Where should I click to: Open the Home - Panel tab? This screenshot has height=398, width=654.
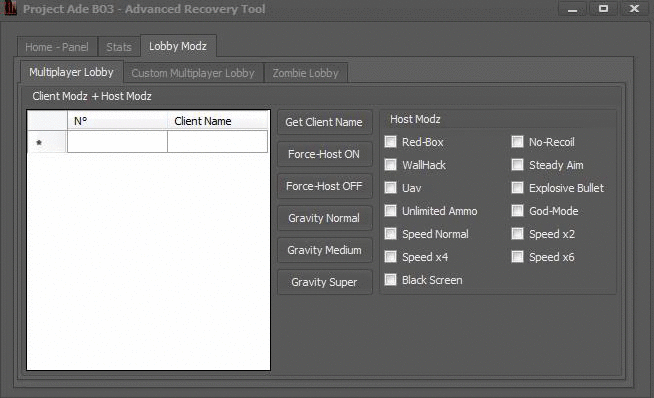click(57, 47)
